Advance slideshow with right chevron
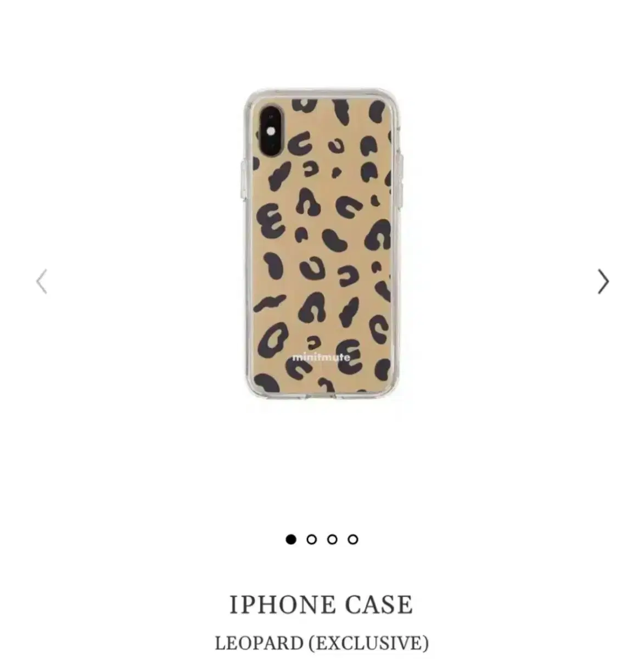The image size is (644, 659). tap(603, 282)
